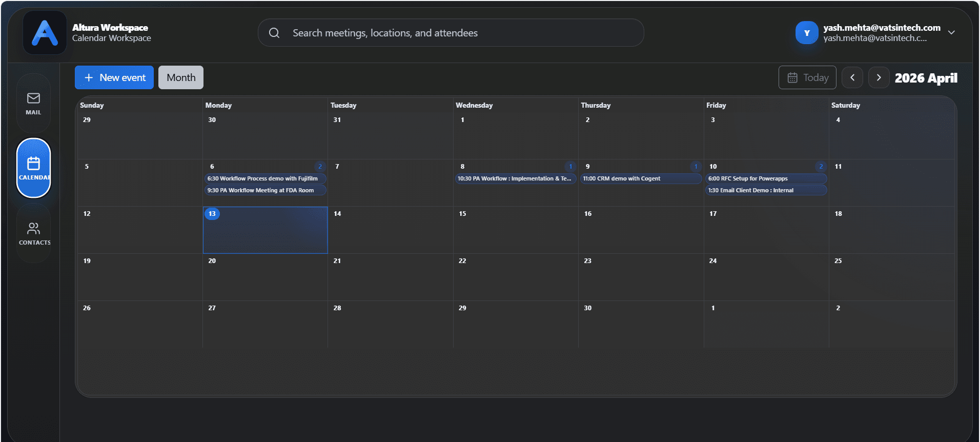Click the New event button
This screenshot has width=980, height=442.
pyautogui.click(x=114, y=77)
